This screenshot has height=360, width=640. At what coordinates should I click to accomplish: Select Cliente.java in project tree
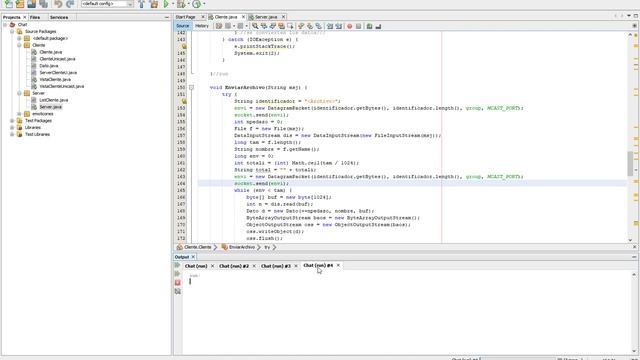click(x=51, y=52)
